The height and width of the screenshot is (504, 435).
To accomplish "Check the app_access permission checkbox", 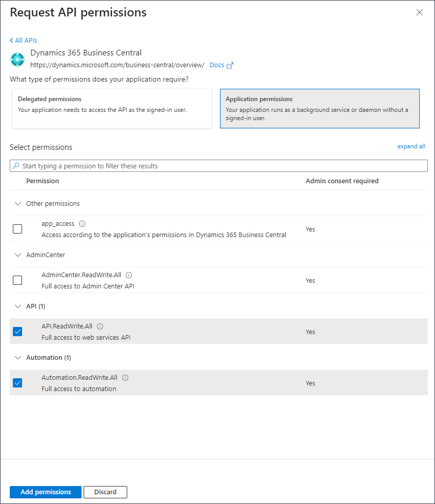I will [17, 229].
